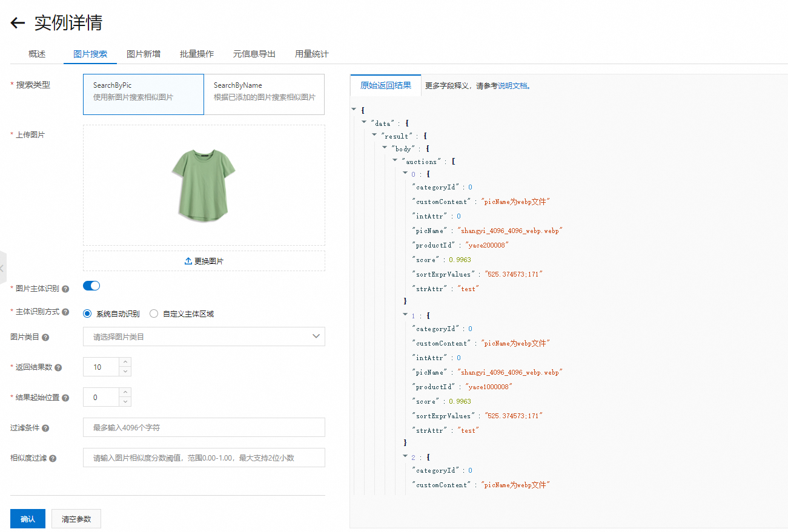Select the 系统自动识别 radio button
The image size is (788, 532).
pos(87,314)
